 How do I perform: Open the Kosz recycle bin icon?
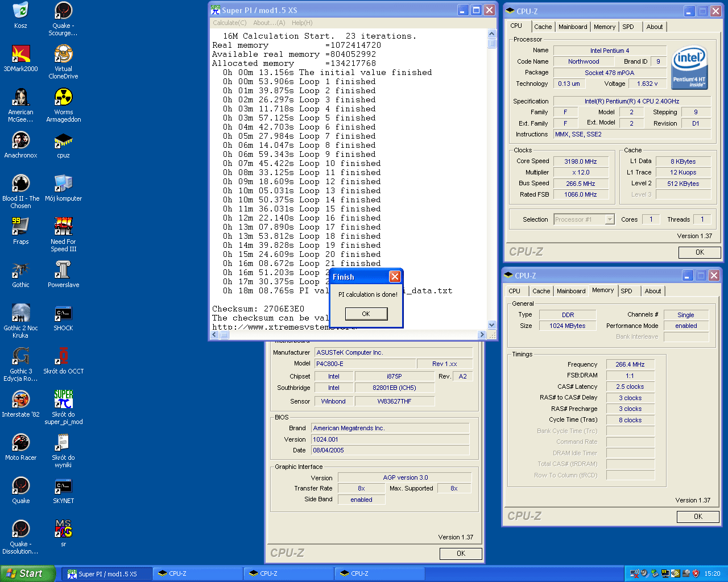point(20,15)
